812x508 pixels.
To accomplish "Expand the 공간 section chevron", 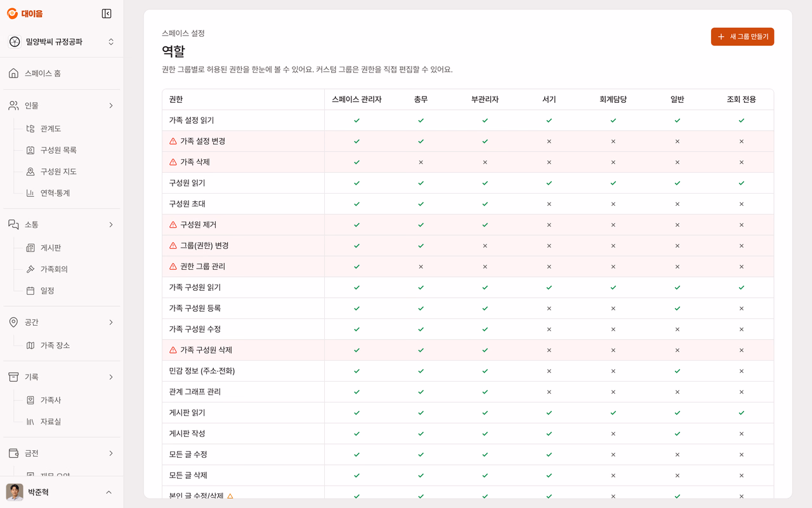I will 111,323.
